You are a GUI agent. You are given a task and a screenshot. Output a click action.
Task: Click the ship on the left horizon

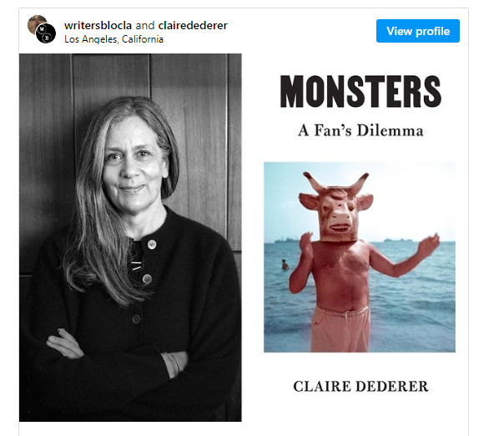coord(285,240)
